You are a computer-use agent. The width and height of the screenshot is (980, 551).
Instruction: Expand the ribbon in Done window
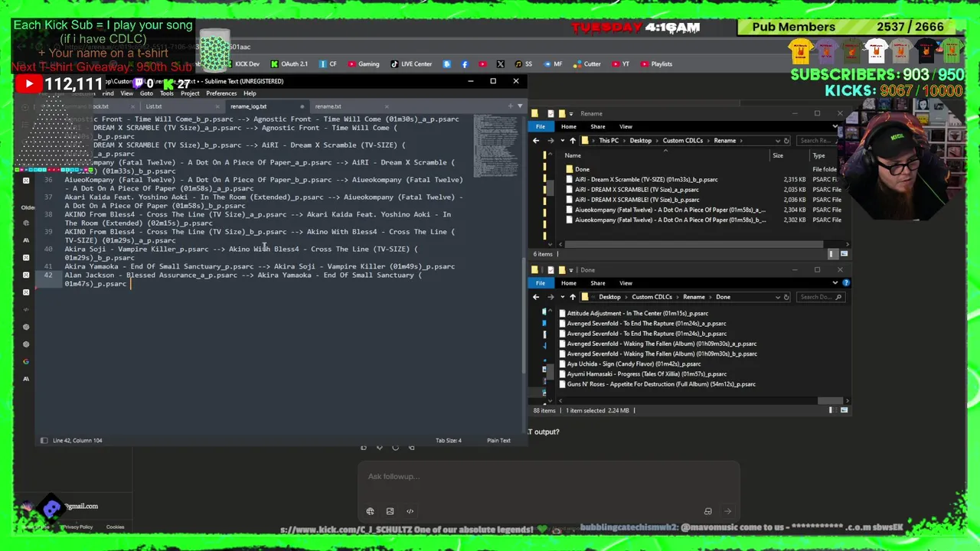coord(835,283)
